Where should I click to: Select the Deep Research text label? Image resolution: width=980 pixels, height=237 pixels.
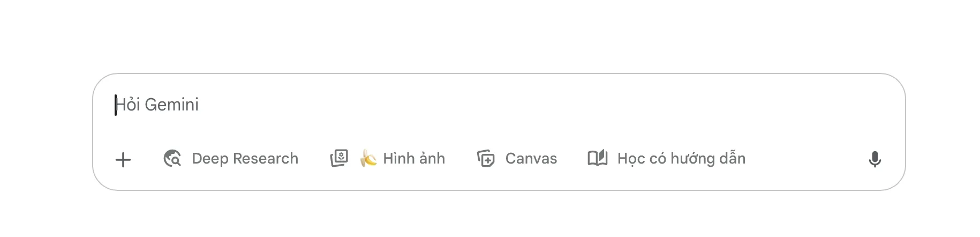pyautogui.click(x=245, y=159)
